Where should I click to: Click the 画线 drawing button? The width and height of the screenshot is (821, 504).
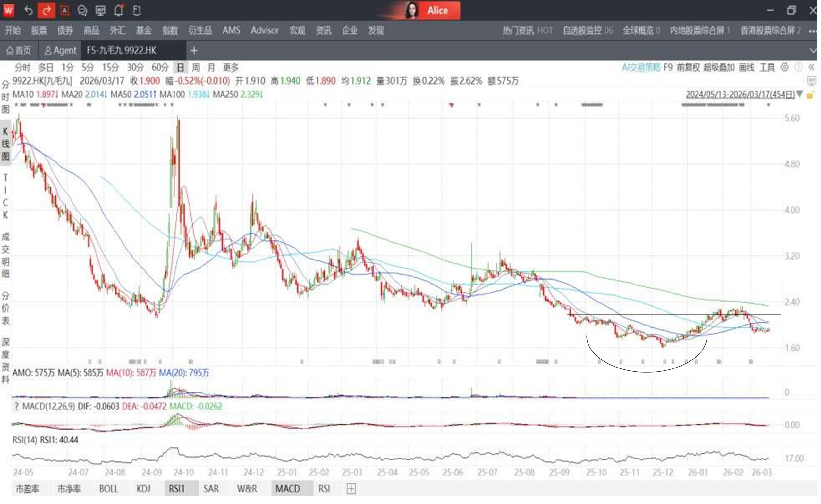[746, 68]
